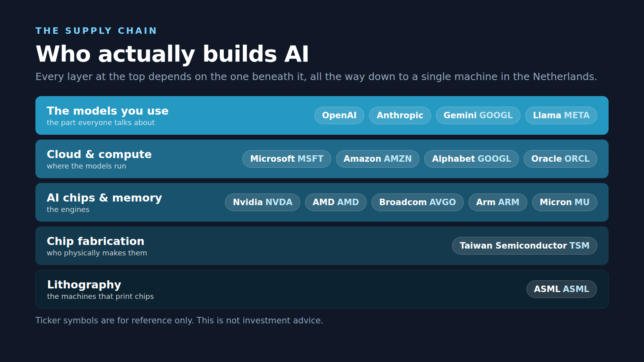
Task: Click the 'Lithography' heading
Action: 84,285
